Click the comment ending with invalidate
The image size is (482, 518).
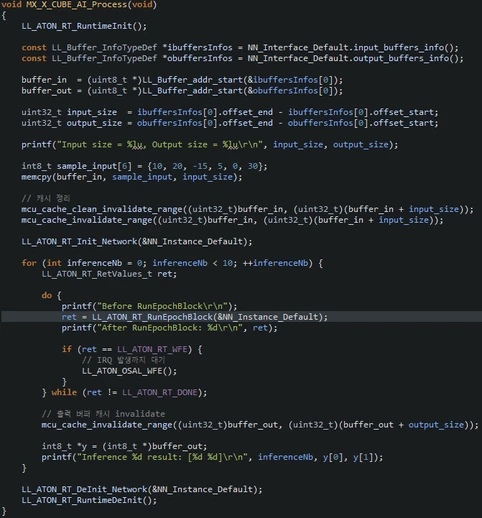pyautogui.click(x=103, y=414)
